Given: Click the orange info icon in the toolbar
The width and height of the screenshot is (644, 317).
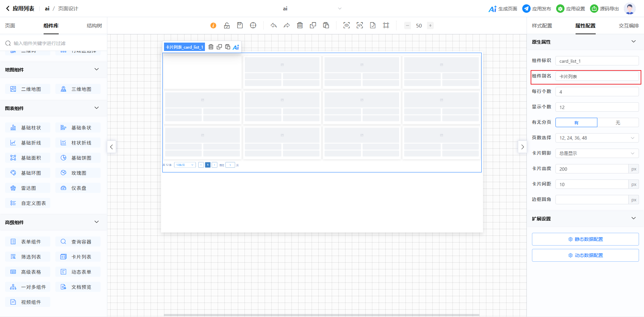Looking at the screenshot, I should click(x=213, y=25).
